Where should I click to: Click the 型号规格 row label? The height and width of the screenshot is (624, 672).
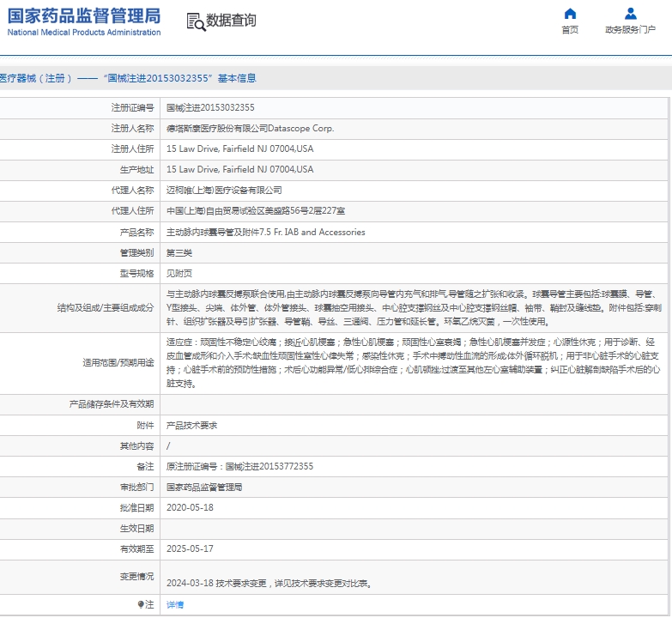tap(136, 274)
